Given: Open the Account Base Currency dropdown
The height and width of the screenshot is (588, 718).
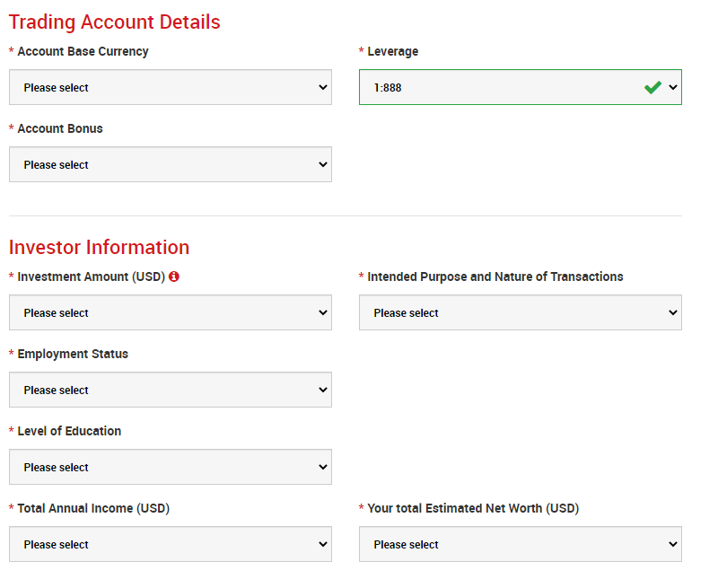Looking at the screenshot, I should tap(171, 87).
